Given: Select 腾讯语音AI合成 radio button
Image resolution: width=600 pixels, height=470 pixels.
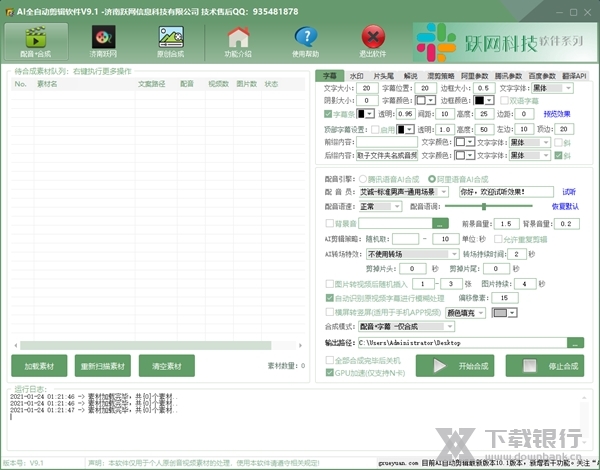Looking at the screenshot, I should click(x=362, y=179).
